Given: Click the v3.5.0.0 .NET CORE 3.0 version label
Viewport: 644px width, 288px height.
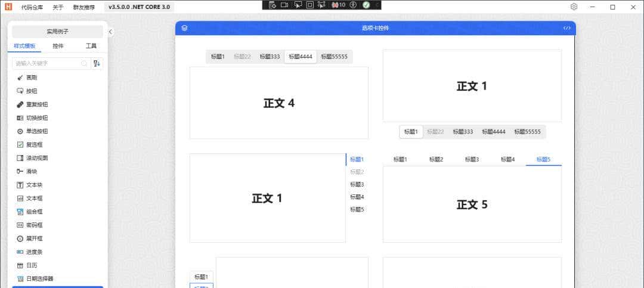Looking at the screenshot, I should click(x=139, y=7).
